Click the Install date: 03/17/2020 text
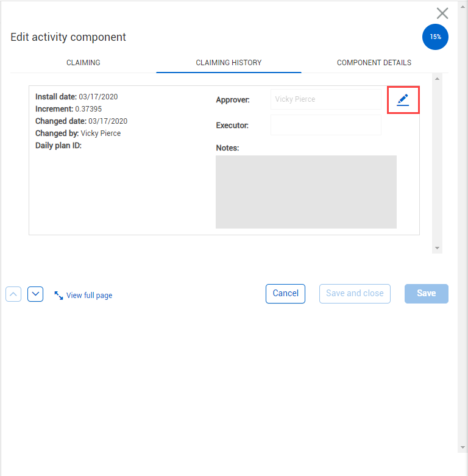This screenshot has width=468, height=476. click(77, 97)
